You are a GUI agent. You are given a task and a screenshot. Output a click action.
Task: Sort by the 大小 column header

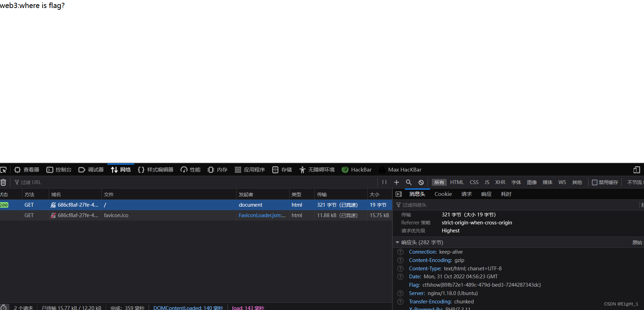(x=380, y=194)
